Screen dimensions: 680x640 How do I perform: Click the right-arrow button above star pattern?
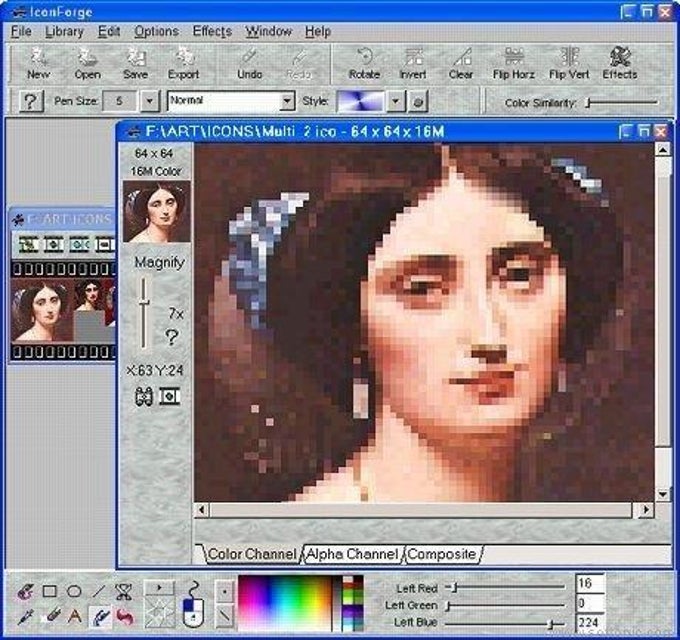[159, 588]
